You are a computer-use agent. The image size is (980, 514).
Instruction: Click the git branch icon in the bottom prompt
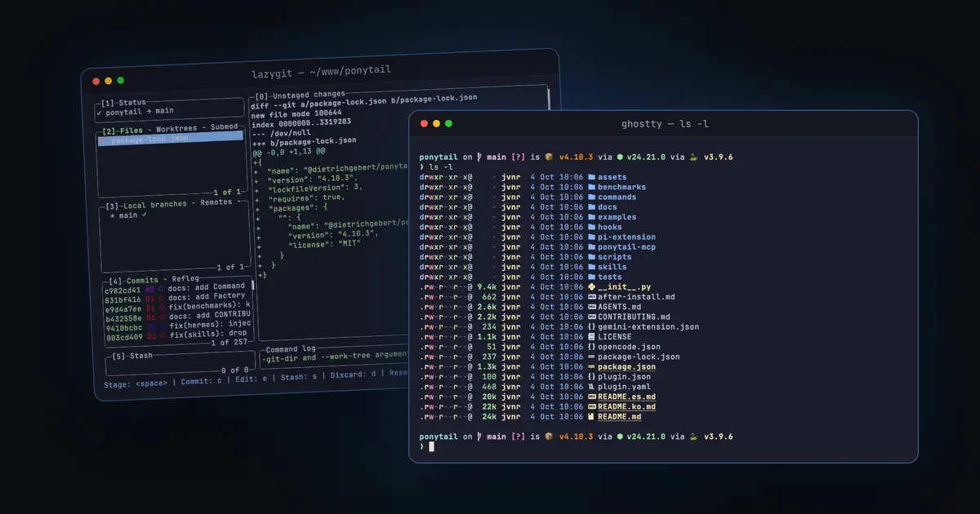click(x=479, y=436)
